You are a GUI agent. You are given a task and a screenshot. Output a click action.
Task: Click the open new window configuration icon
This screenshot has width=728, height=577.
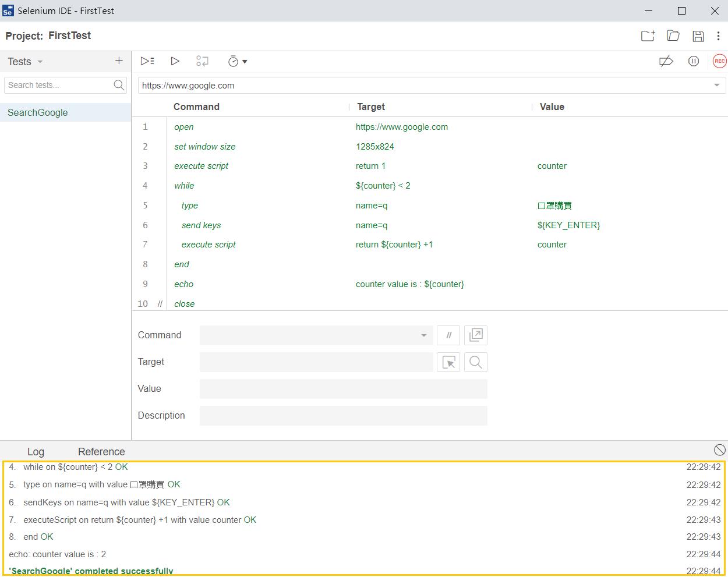(476, 335)
